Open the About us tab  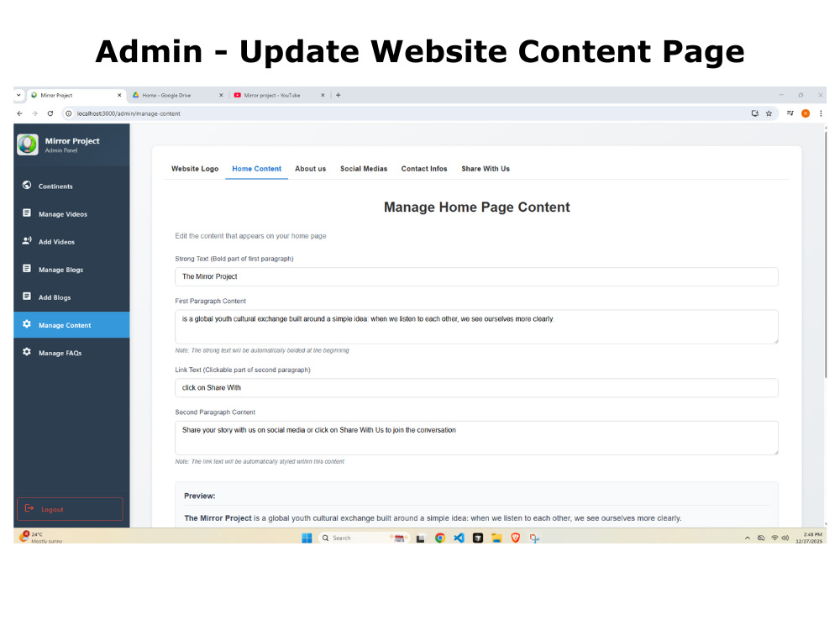[310, 169]
